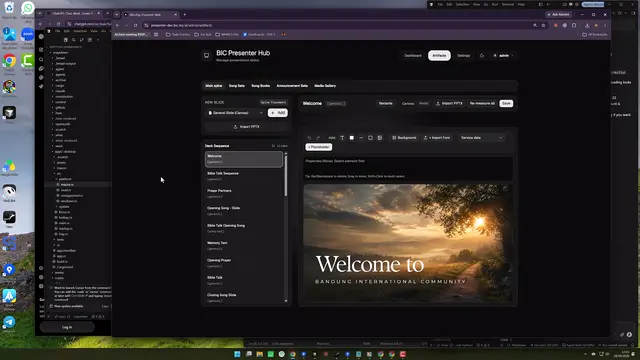Viewport: 640px width, 360px height.
Task: Switch to the Announcement Sets tab
Action: pos(292,86)
